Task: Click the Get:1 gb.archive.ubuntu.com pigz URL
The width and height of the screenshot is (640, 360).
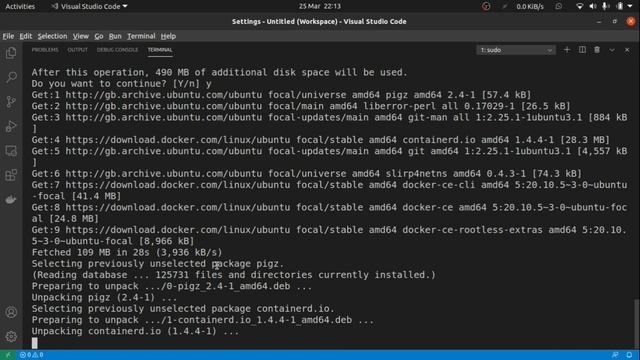Action: [x=164, y=95]
